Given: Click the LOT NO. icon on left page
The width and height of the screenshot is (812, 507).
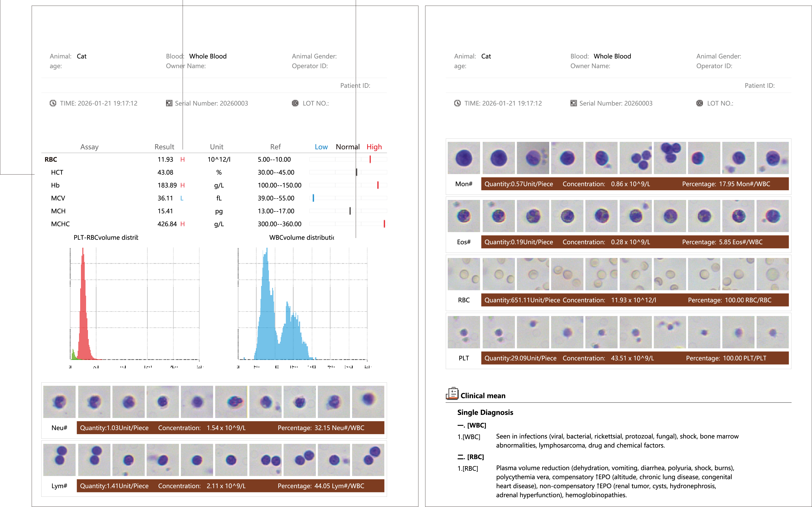Looking at the screenshot, I should click(x=295, y=103).
